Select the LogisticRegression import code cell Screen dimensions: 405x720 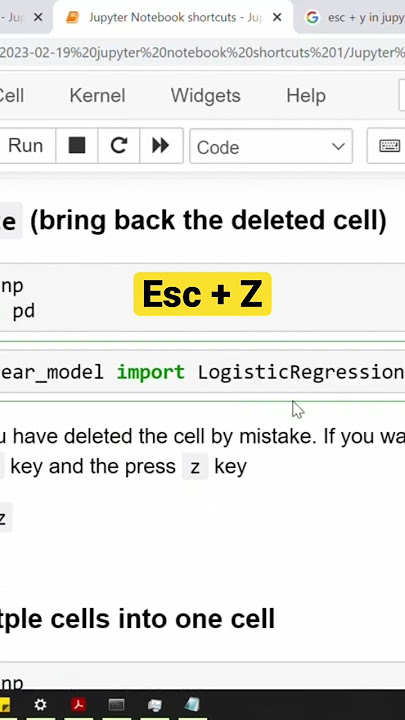(202, 371)
